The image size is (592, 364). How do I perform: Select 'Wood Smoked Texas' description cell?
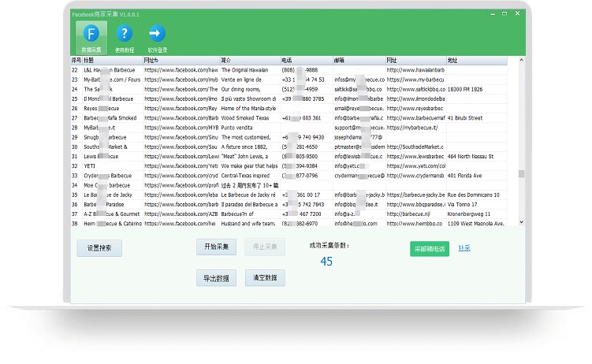click(250, 118)
